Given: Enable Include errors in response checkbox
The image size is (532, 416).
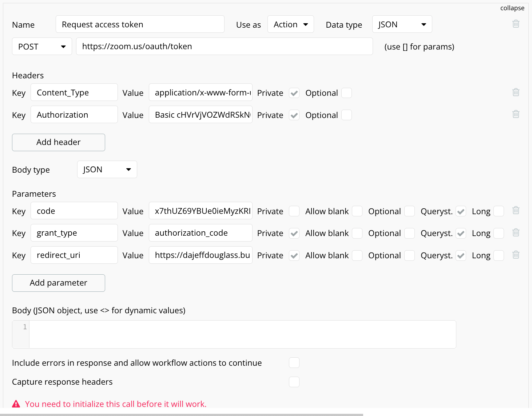Looking at the screenshot, I should [294, 363].
